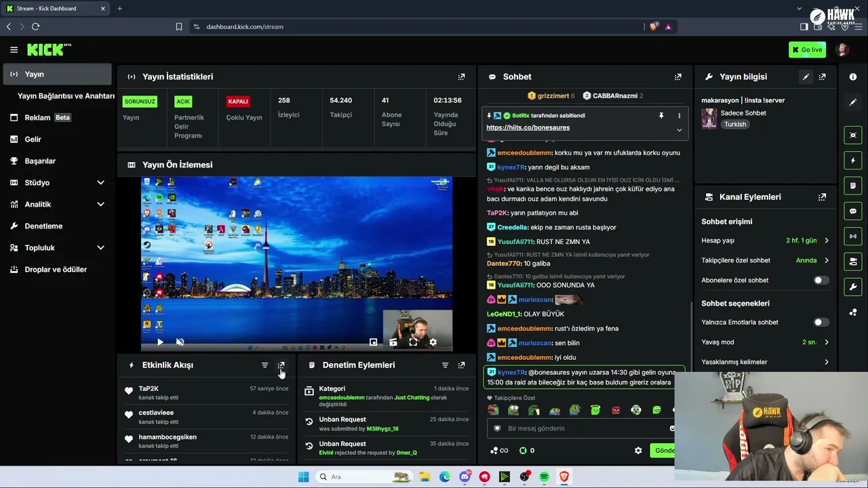Screen dimensions: 868x488
Task: Expand the pinned message chevron
Action: point(679,129)
